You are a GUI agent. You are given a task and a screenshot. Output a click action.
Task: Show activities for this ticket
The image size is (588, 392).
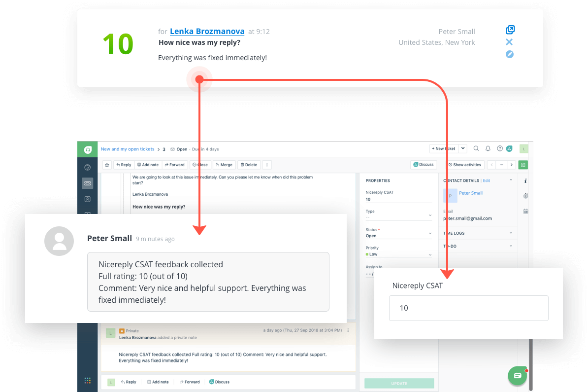465,165
